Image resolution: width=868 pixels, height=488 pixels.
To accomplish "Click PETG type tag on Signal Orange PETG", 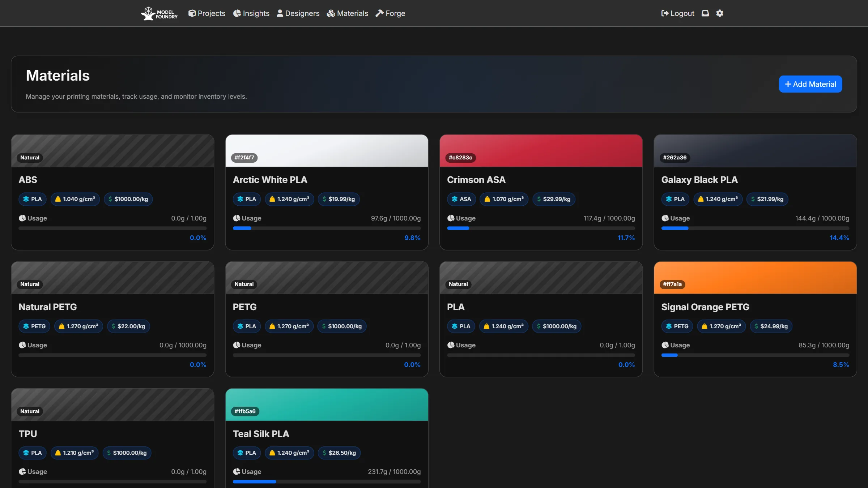I will click(677, 326).
